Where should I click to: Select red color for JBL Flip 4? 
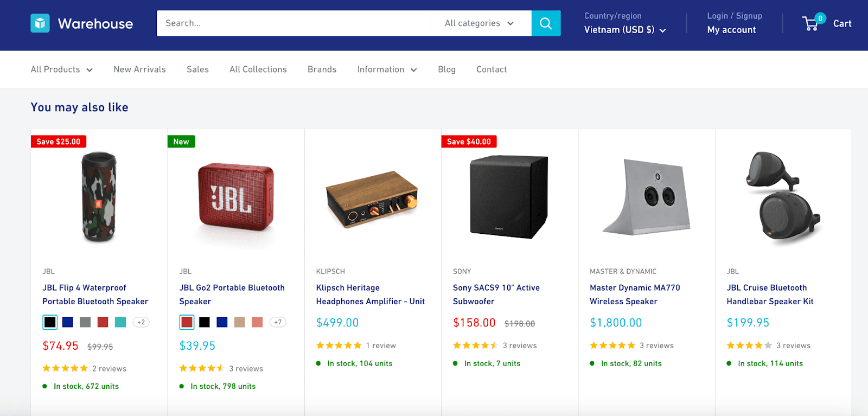(103, 322)
